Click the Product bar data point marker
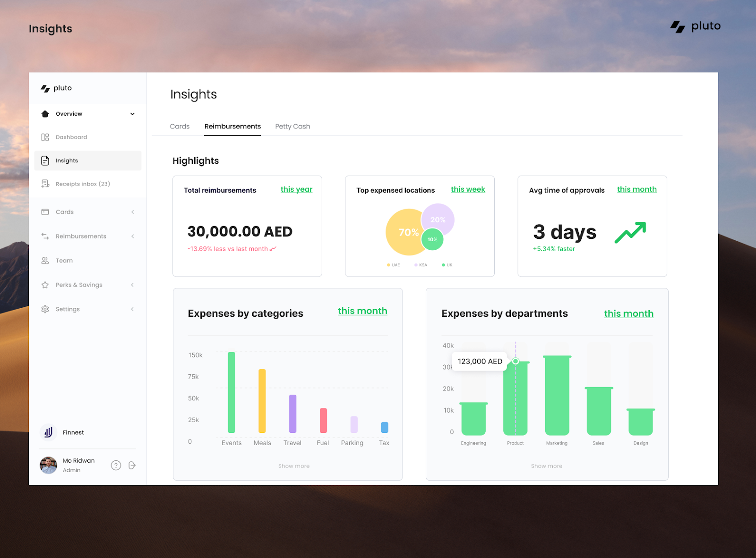Screen dimensions: 756x558 click(515, 361)
